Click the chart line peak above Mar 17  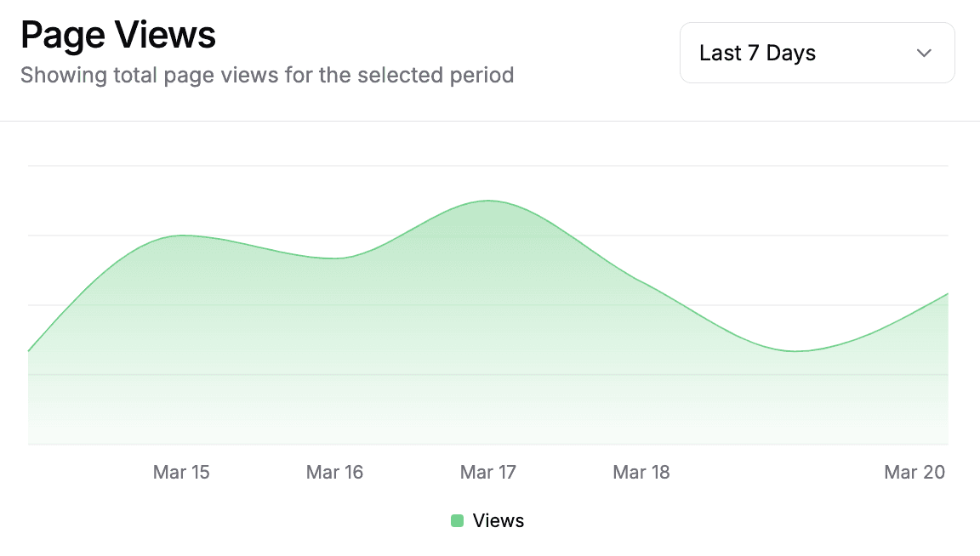point(488,201)
